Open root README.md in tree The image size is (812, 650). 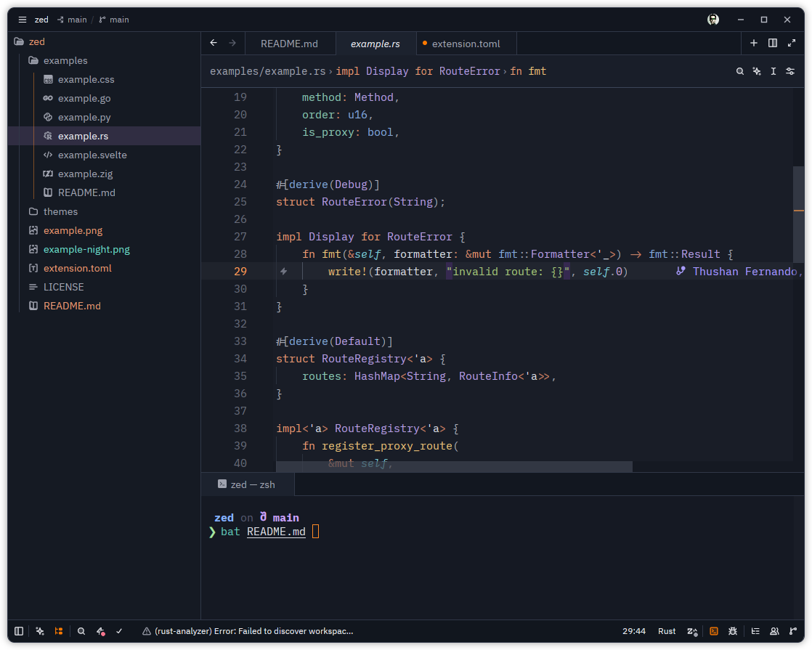coord(104,306)
